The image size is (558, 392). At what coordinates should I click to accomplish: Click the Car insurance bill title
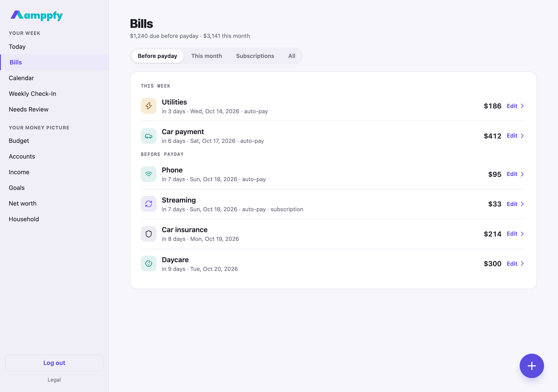pyautogui.click(x=184, y=230)
